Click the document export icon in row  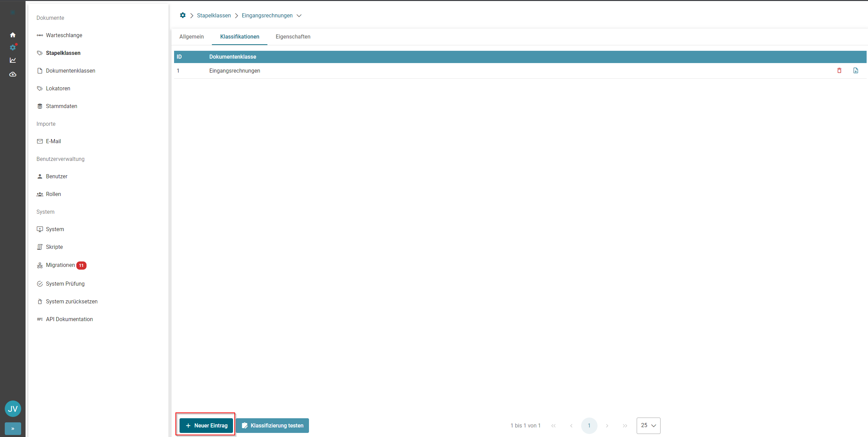(855, 71)
